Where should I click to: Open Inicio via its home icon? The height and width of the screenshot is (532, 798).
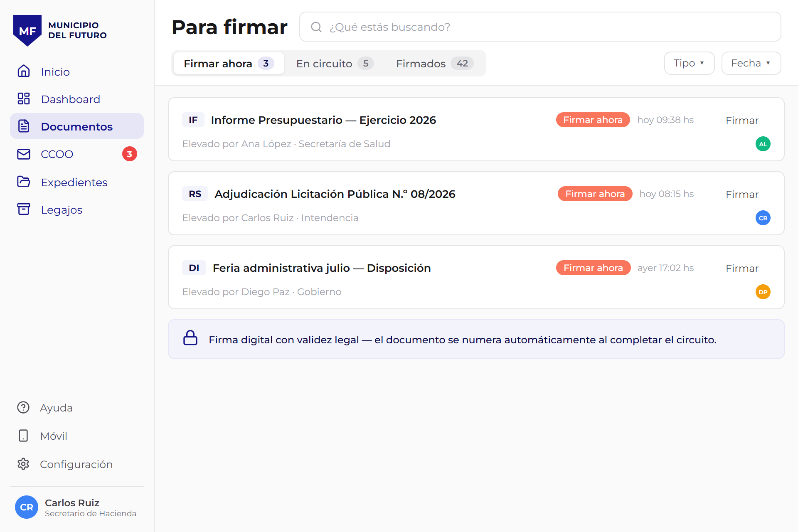click(x=24, y=71)
